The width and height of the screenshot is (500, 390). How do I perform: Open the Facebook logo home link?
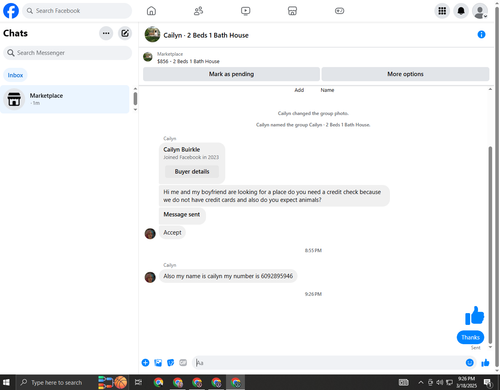click(x=11, y=11)
